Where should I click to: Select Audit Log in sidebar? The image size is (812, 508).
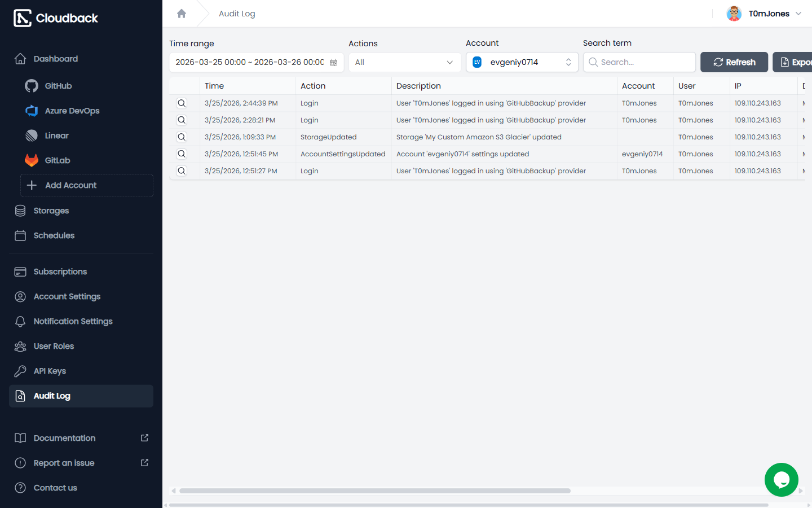point(81,396)
